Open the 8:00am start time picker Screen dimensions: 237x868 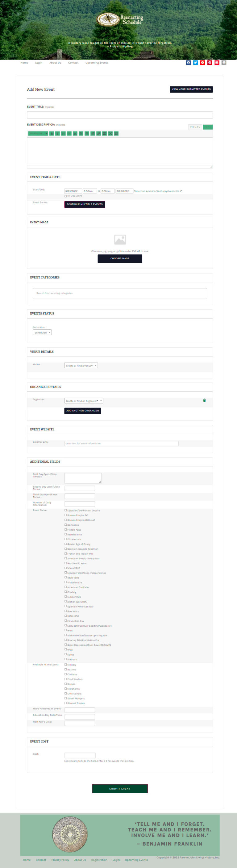(x=89, y=191)
